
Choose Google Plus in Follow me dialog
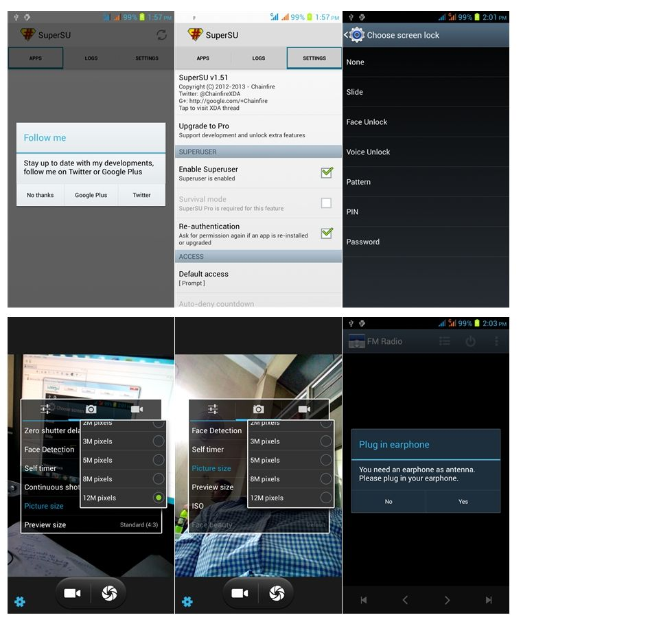coord(91,195)
